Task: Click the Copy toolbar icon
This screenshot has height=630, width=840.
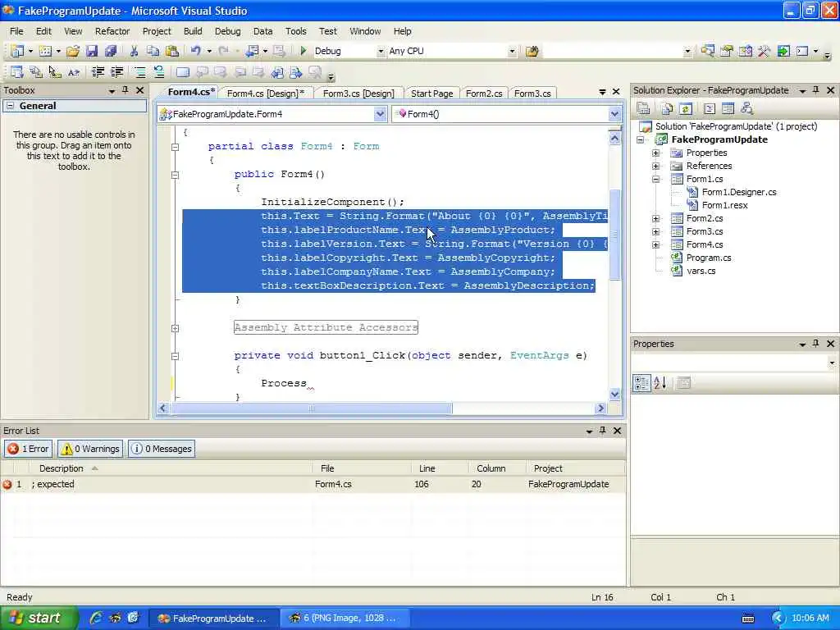Action: pos(153,51)
